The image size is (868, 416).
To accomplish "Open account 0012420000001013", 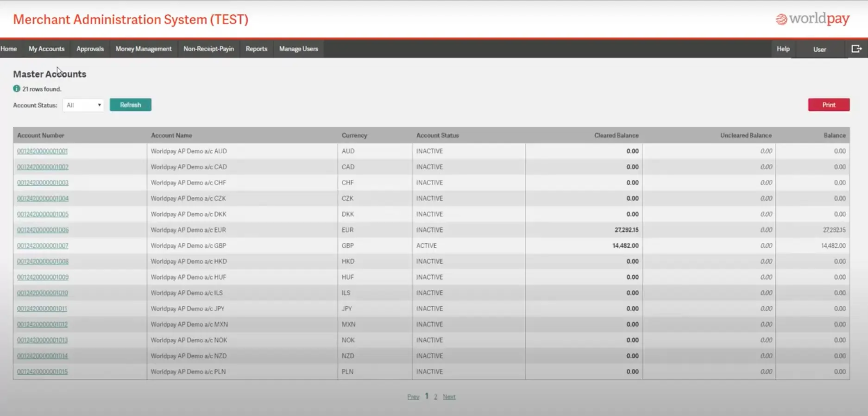I will [x=42, y=340].
